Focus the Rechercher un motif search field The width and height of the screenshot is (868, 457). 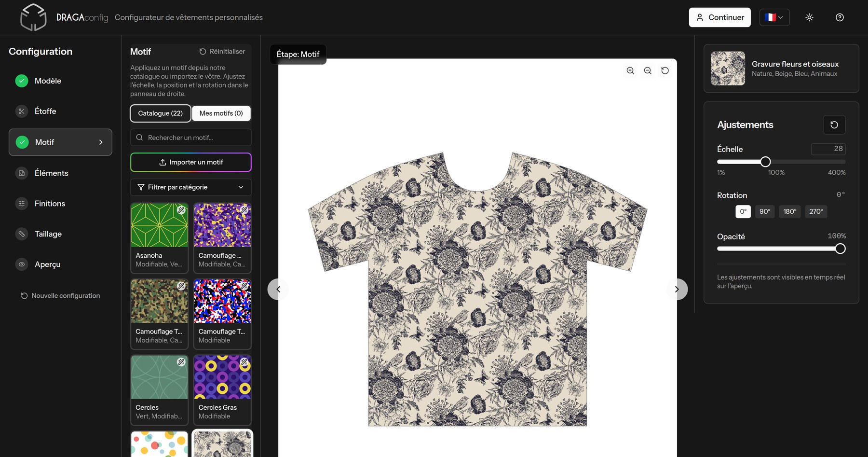pyautogui.click(x=191, y=138)
